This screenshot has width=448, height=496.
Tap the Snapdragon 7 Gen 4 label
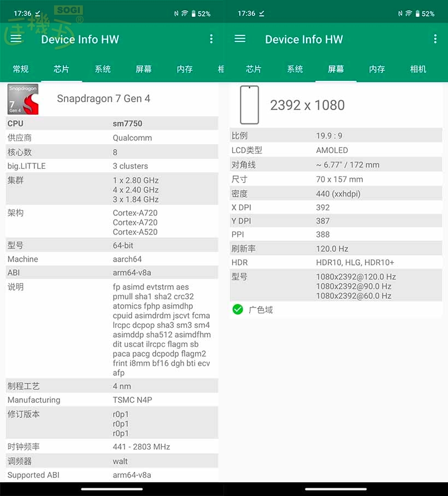(104, 99)
